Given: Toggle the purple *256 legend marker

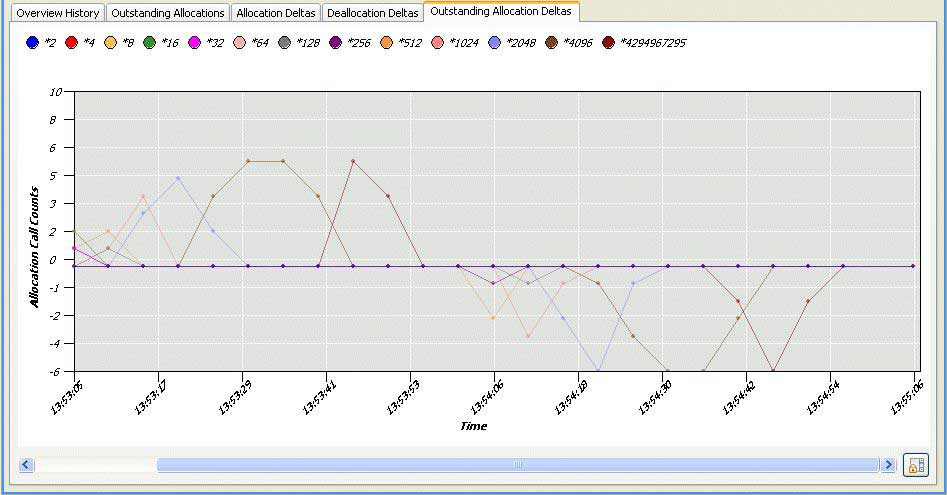Looking at the screenshot, I should point(335,43).
